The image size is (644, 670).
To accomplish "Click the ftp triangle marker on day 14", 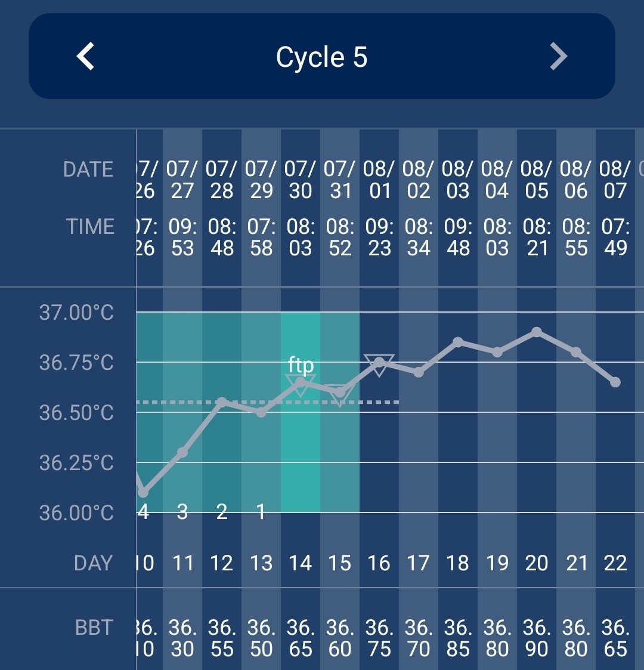I will point(301,384).
